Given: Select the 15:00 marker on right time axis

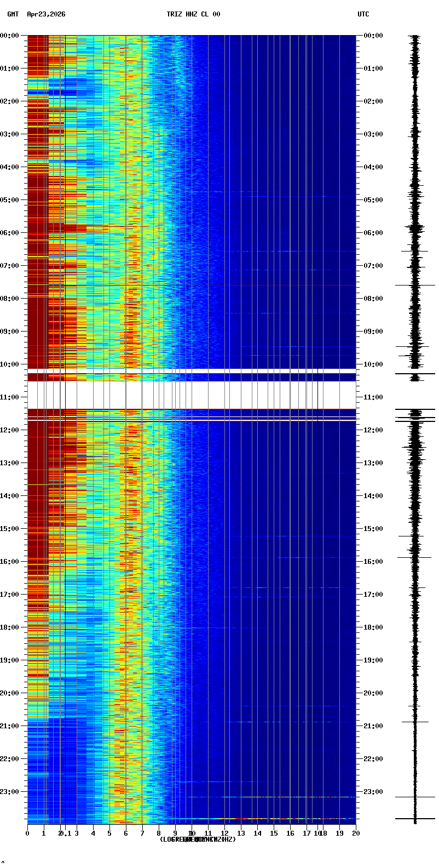Looking at the screenshot, I should click(373, 529).
